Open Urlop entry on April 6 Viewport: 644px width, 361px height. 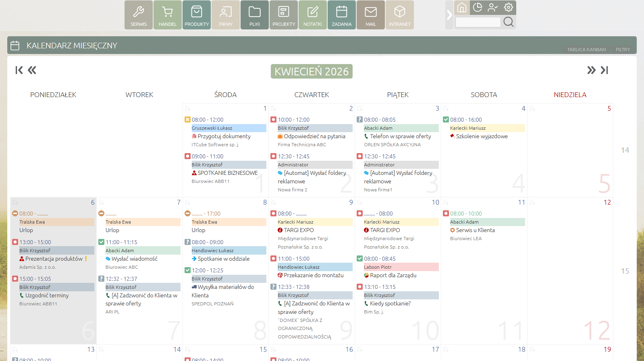pos(26,230)
